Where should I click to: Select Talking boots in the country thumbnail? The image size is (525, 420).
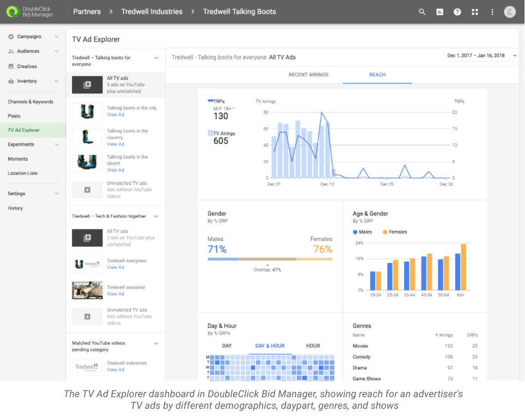[87, 137]
